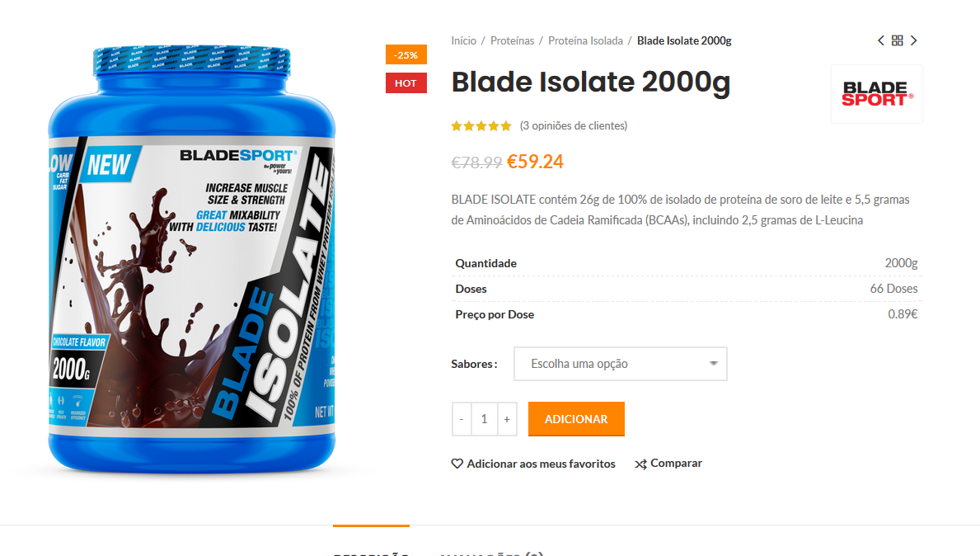Click the heart favorites icon

click(457, 464)
